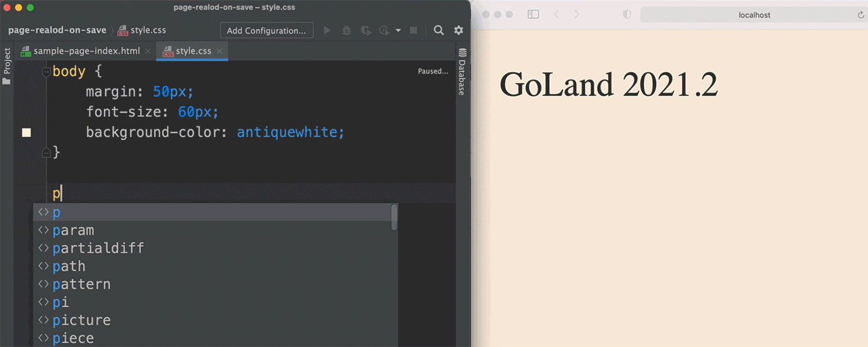This screenshot has width=868, height=347.
Task: Click the Stop square icon
Action: point(413,31)
